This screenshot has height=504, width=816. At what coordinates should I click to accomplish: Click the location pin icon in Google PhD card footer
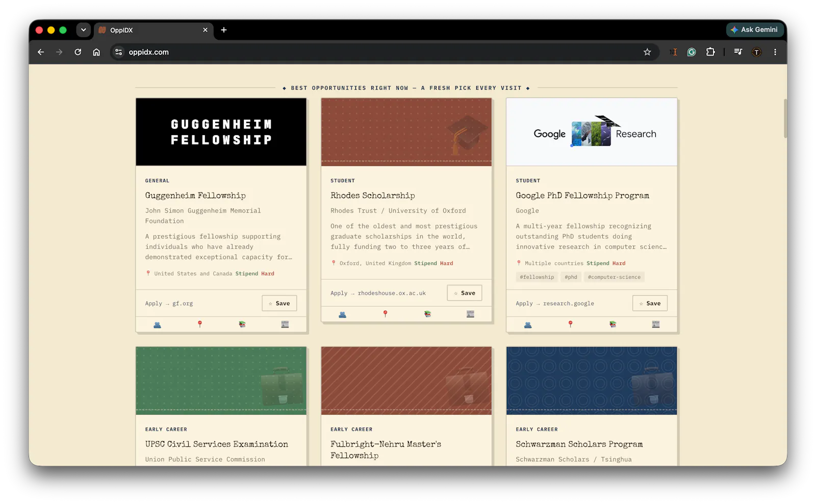tap(571, 325)
